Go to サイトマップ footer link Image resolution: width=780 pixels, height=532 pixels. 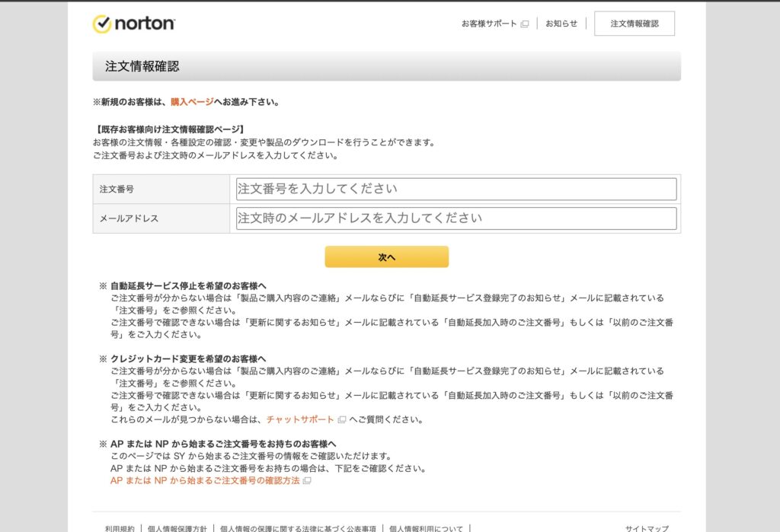pos(647,527)
